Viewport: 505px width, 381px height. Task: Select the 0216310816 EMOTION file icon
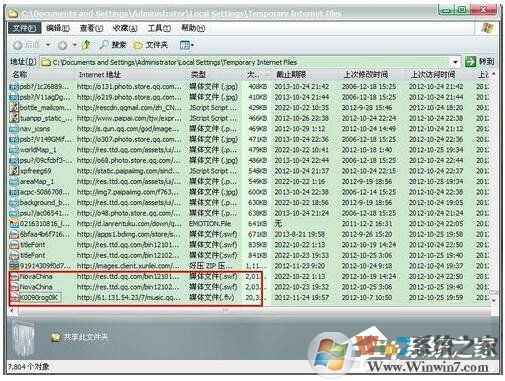pos(14,224)
